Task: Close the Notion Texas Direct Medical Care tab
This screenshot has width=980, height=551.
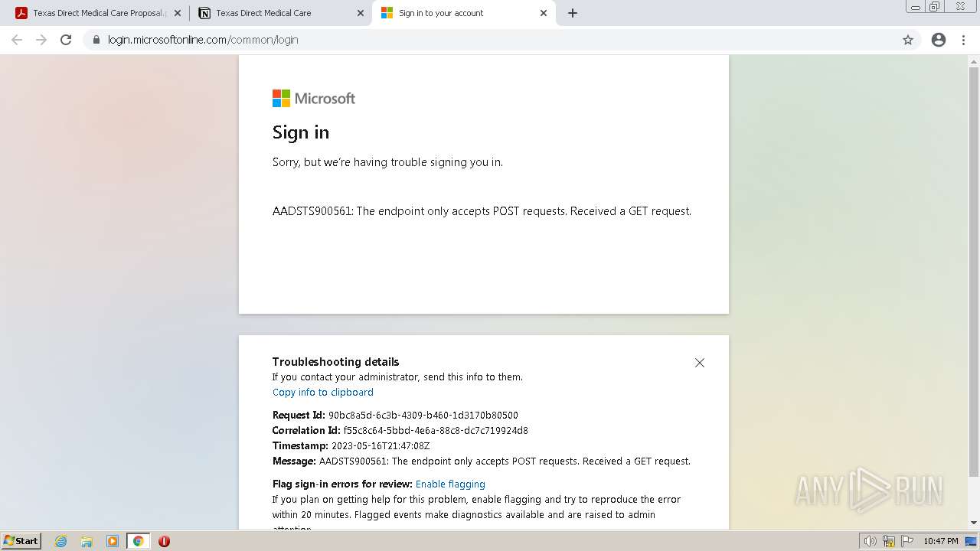Action: point(360,13)
